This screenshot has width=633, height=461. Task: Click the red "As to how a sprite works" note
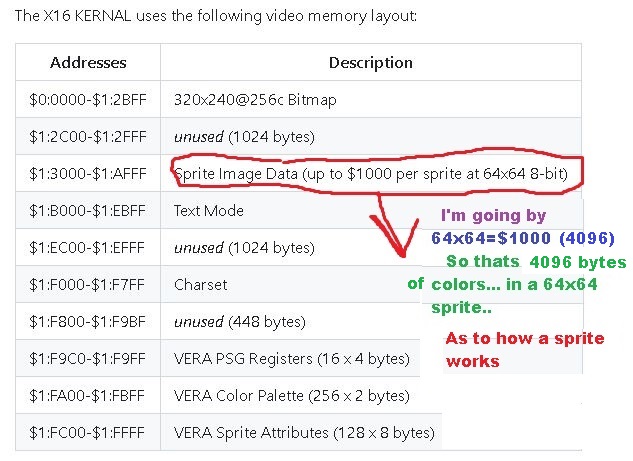(x=525, y=350)
